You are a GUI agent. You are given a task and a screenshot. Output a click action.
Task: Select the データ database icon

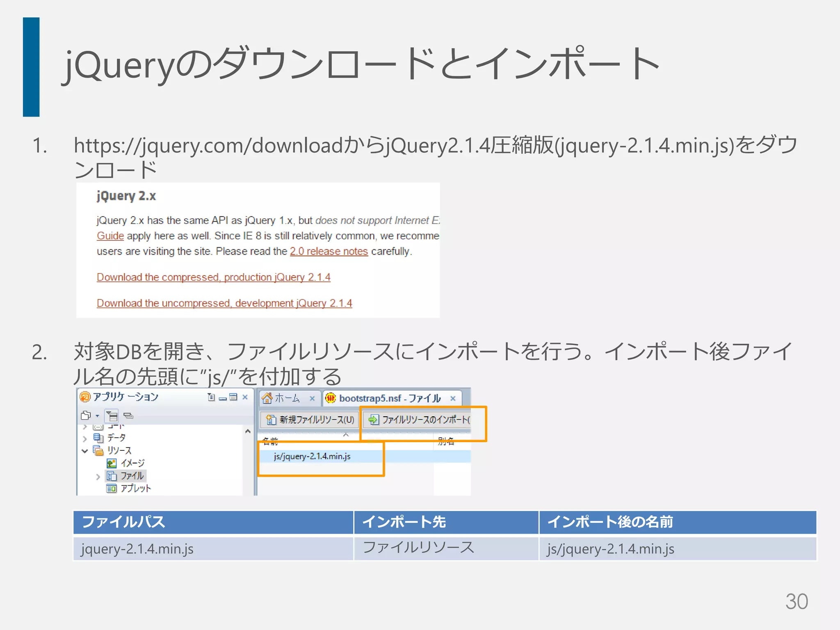pyautogui.click(x=98, y=438)
